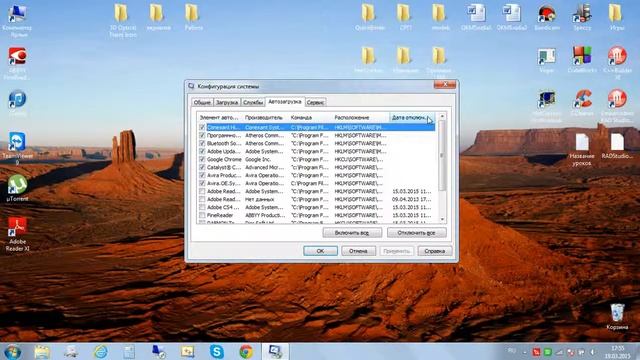Uncheck the Программно... Atheros startup item
Image resolution: width=640 pixels, height=360 pixels.
point(202,136)
